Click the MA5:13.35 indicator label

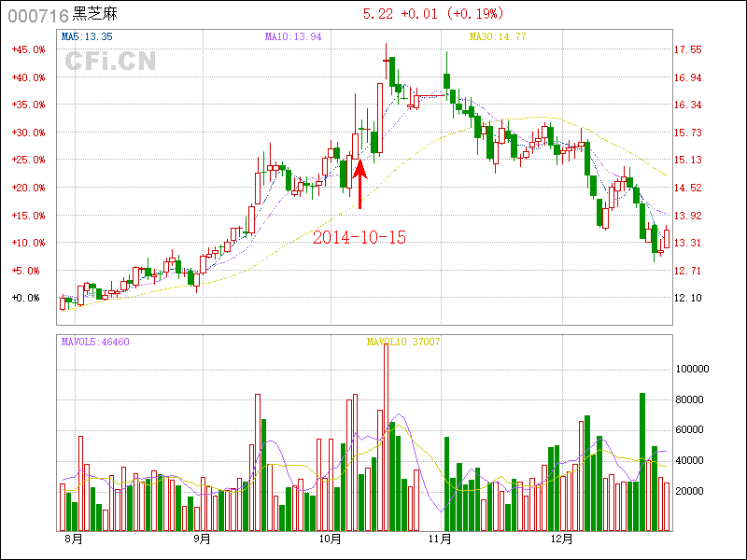tap(87, 36)
